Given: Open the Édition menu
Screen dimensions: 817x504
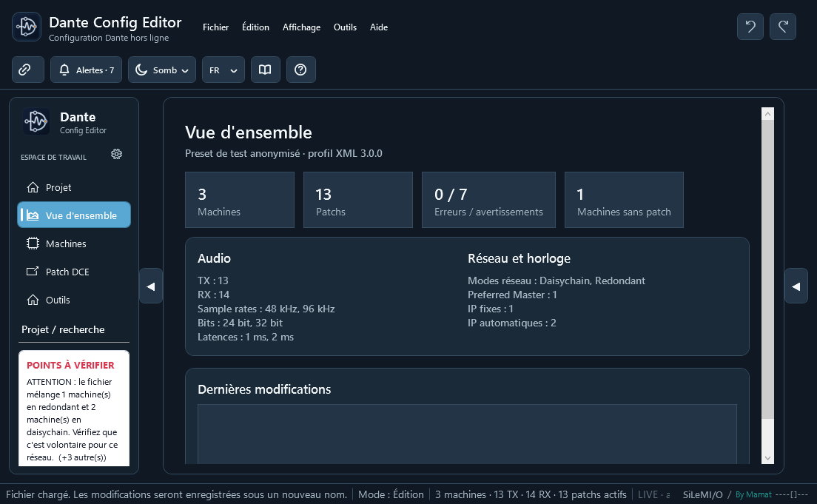Looking at the screenshot, I should [x=255, y=27].
